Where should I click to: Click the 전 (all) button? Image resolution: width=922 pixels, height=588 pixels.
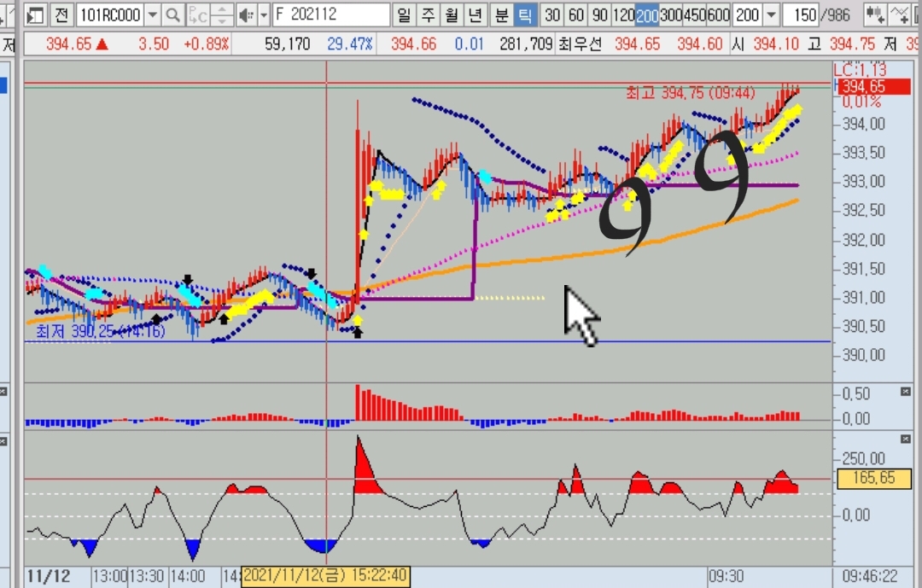[x=61, y=15]
